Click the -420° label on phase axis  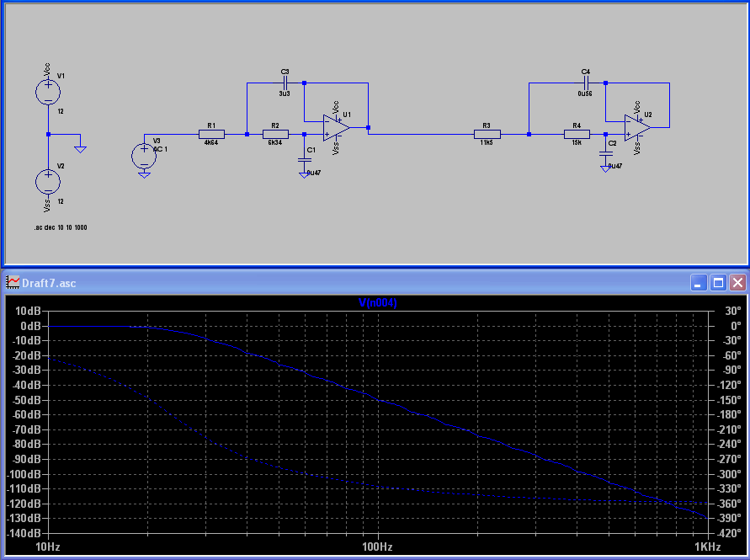pos(728,533)
